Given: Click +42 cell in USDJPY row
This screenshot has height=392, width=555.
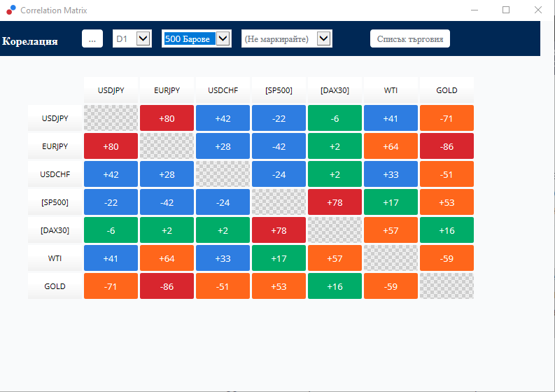Looking at the screenshot, I should click(223, 118).
